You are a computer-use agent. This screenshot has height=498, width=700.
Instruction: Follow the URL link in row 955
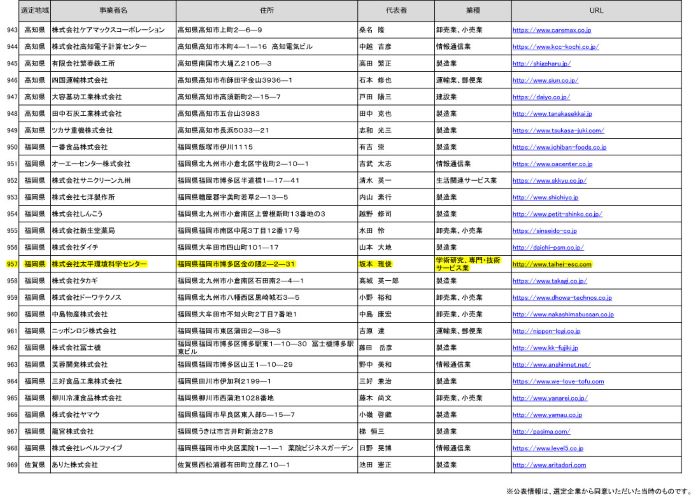tap(545, 231)
